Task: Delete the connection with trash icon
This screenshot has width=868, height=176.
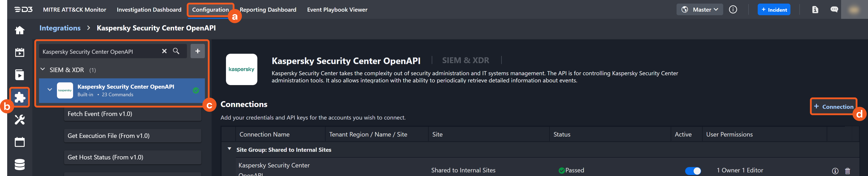Action: click(x=847, y=171)
